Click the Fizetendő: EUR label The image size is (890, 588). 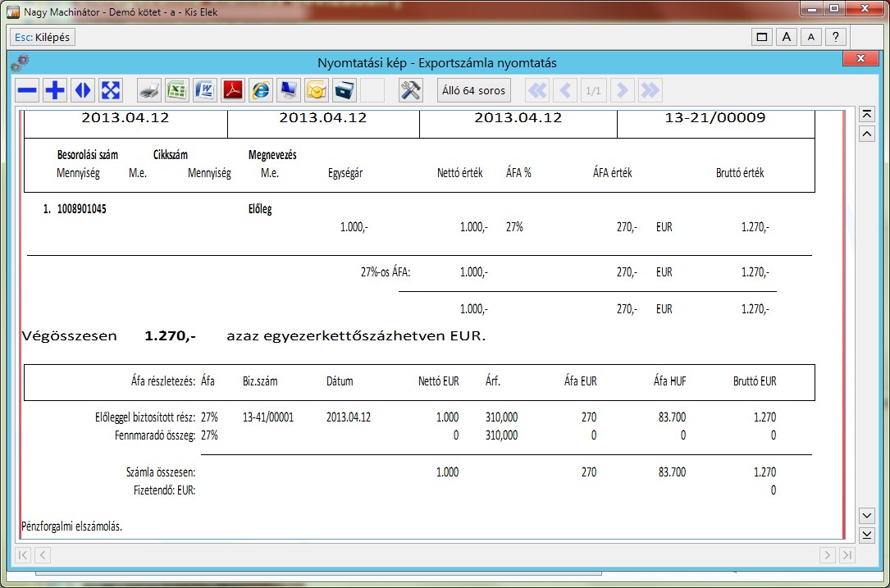point(164,490)
